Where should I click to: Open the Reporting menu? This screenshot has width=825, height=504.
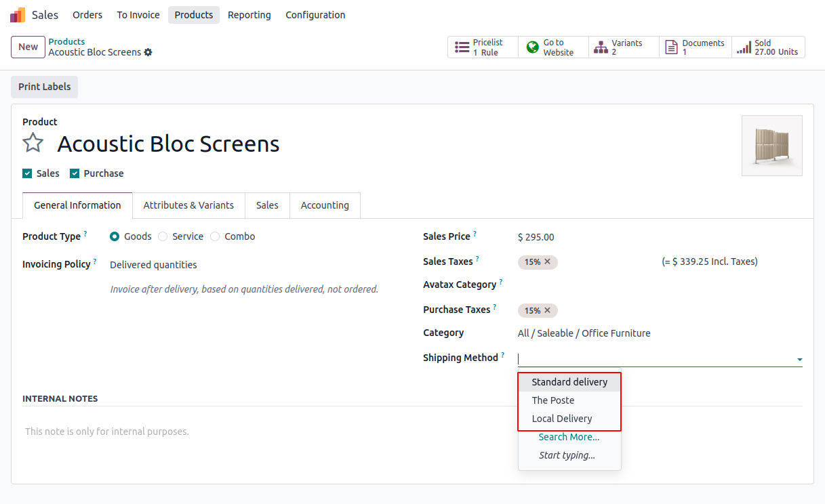pos(249,15)
